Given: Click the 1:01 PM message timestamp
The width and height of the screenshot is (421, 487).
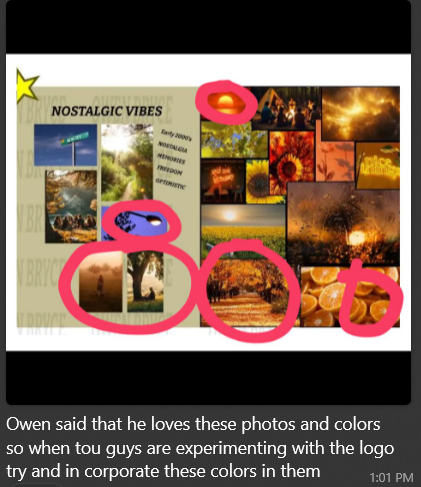Looking at the screenshot, I should pyautogui.click(x=391, y=477).
